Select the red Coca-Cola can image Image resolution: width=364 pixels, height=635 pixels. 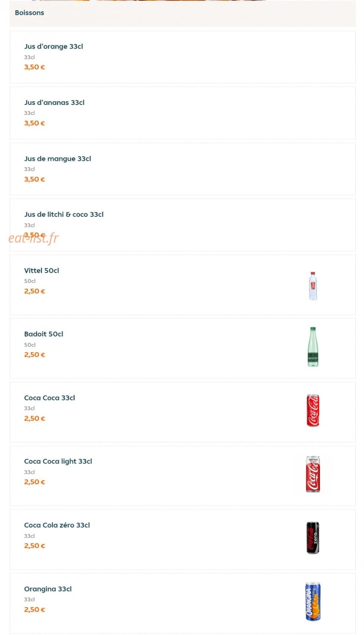[x=313, y=410]
